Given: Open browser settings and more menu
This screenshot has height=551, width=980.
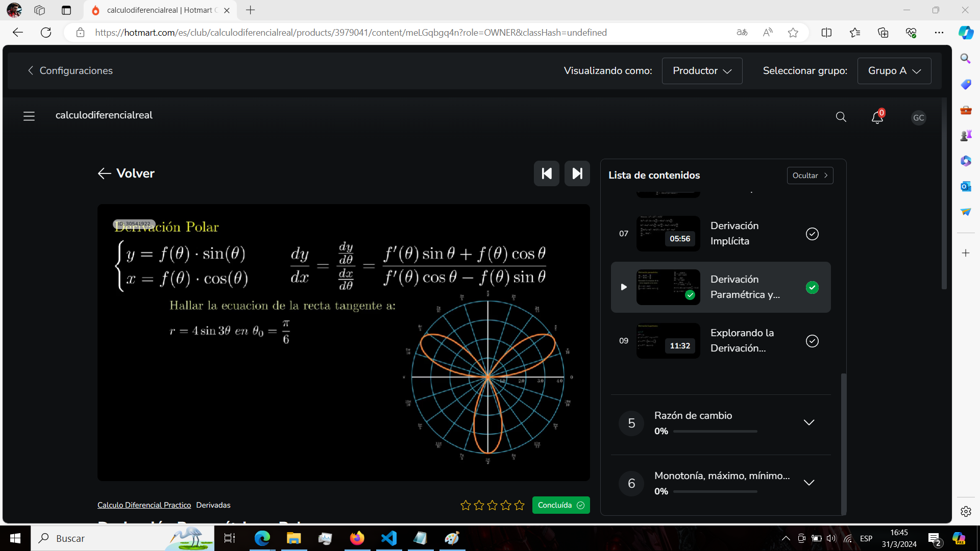Looking at the screenshot, I should (x=939, y=33).
